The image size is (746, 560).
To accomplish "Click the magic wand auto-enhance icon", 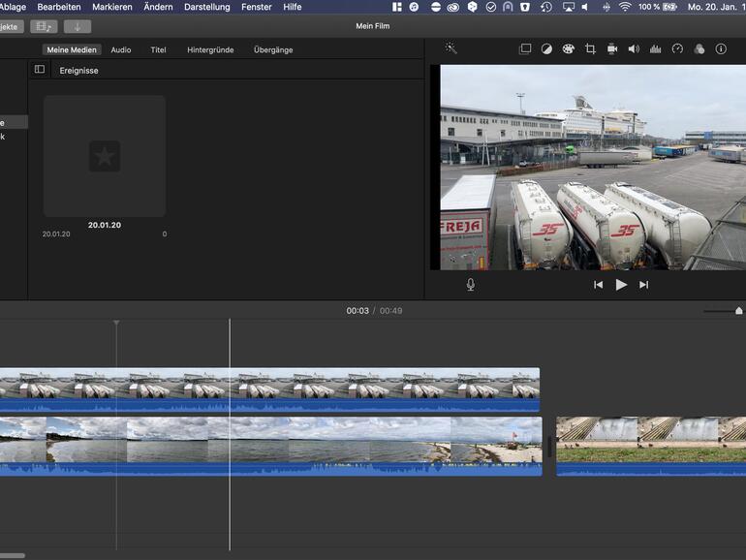I will (451, 48).
